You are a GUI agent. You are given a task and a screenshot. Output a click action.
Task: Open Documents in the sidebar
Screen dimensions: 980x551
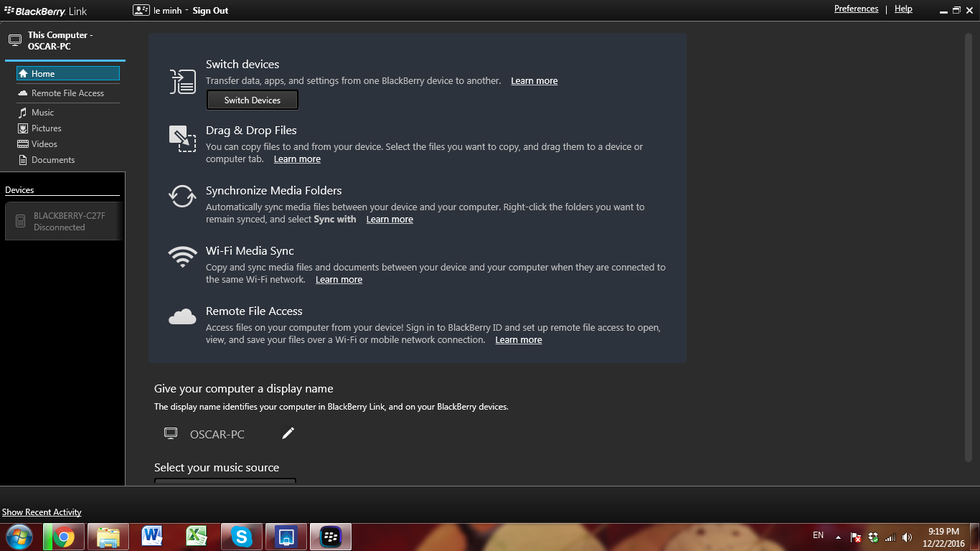click(x=52, y=160)
